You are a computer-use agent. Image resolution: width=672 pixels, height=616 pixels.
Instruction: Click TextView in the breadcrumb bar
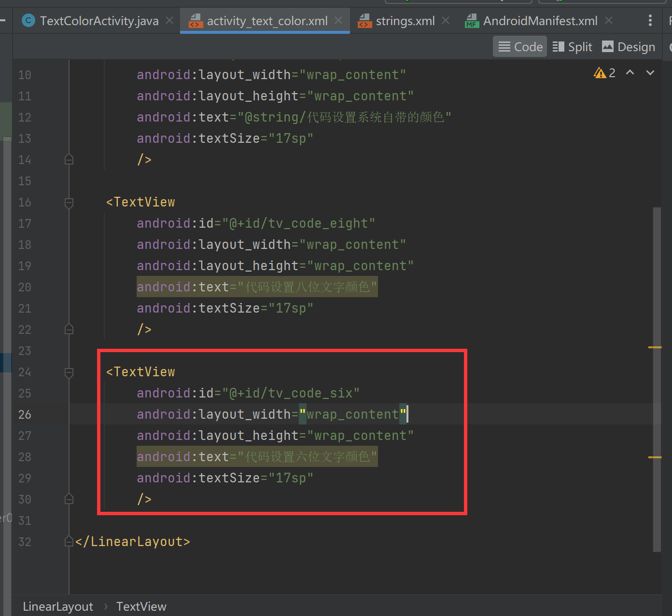141,606
